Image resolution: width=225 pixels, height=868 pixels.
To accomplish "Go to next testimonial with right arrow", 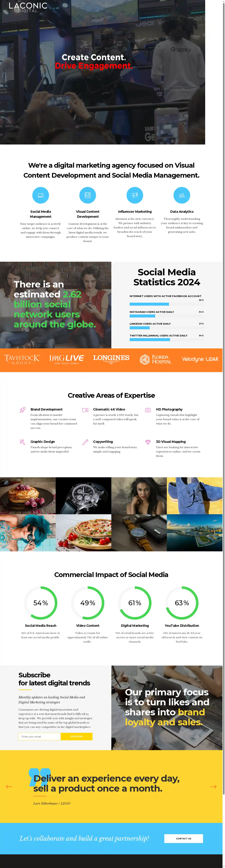I will [213, 786].
